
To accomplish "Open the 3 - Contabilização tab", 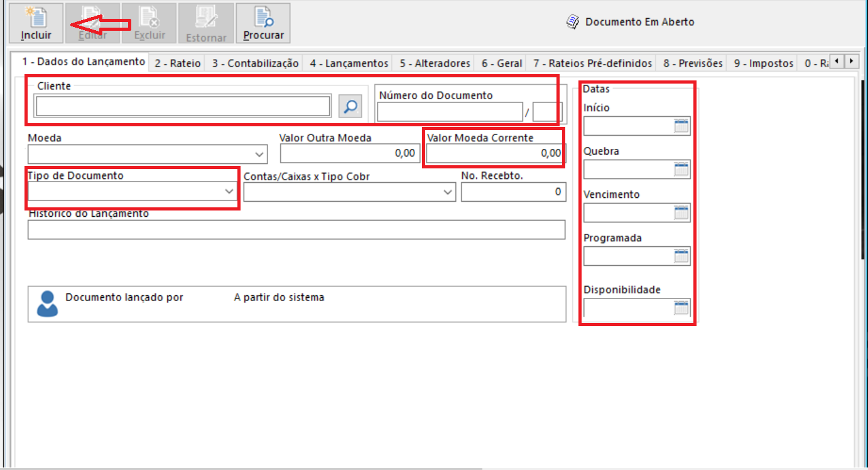I will click(x=255, y=63).
